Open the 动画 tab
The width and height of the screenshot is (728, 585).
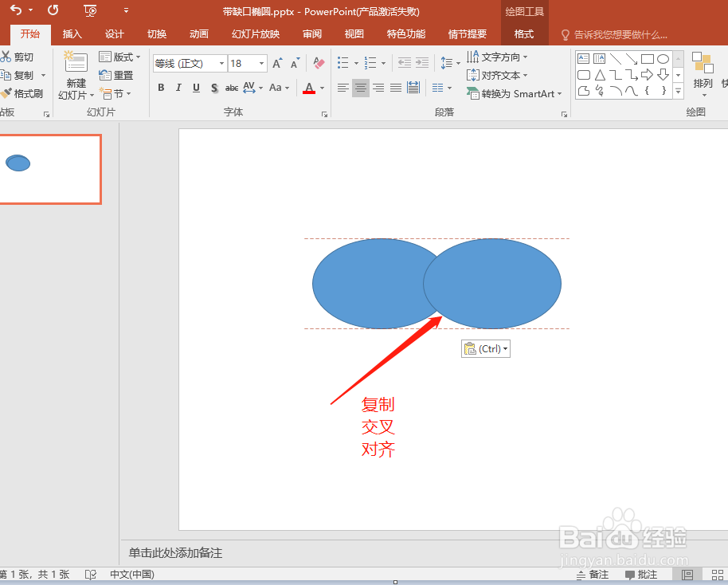[198, 34]
